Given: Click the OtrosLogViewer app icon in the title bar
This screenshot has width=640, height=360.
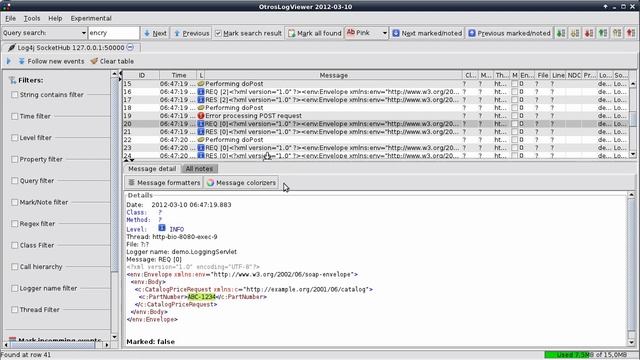Looking at the screenshot, I should pyautogui.click(x=6, y=6).
